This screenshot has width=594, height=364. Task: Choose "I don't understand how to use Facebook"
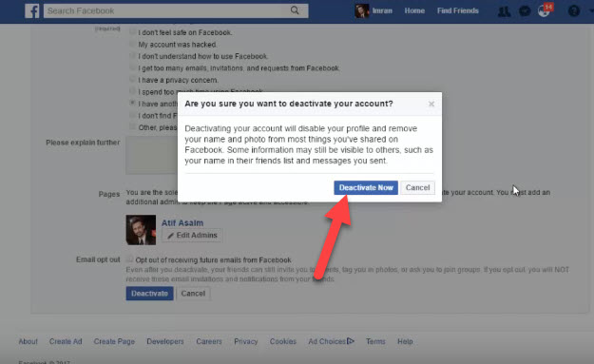[132, 56]
